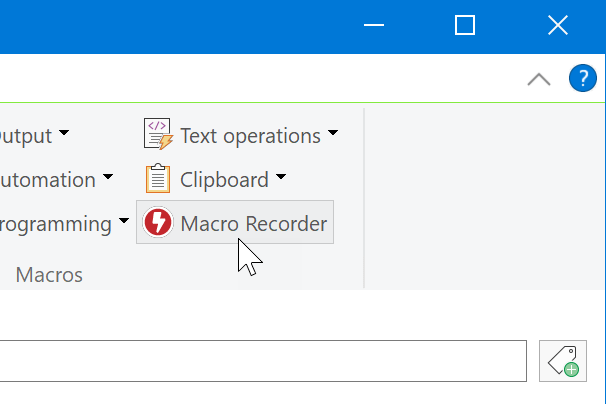Open the Programming dropdown arrow
606x404 pixels.
click(x=124, y=222)
